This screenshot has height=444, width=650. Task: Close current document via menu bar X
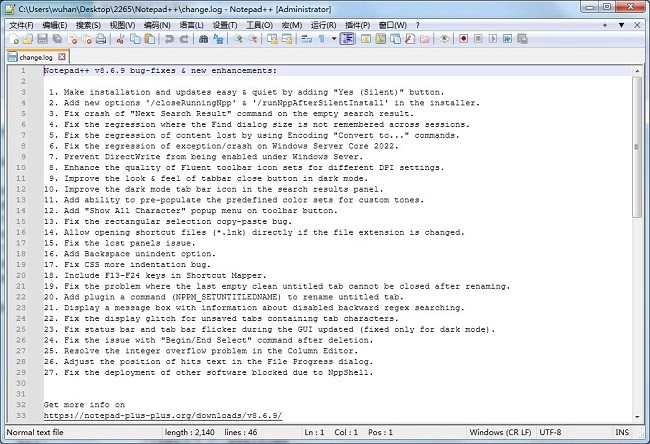tap(638, 25)
